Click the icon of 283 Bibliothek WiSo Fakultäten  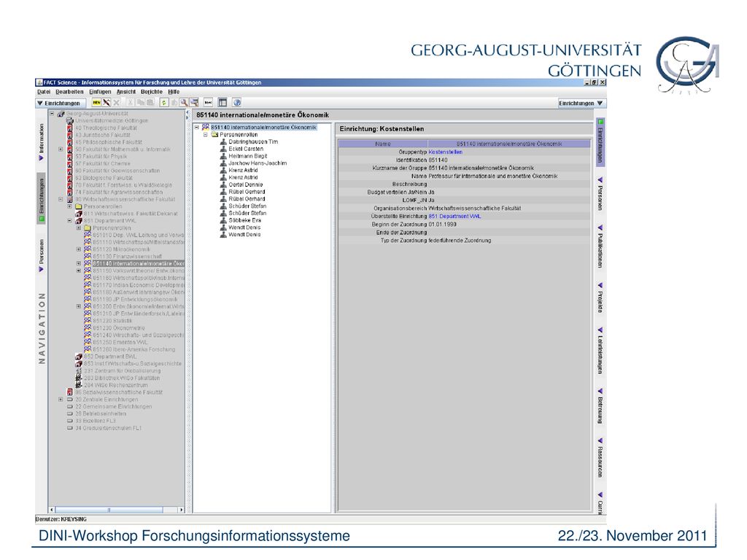[x=79, y=378]
